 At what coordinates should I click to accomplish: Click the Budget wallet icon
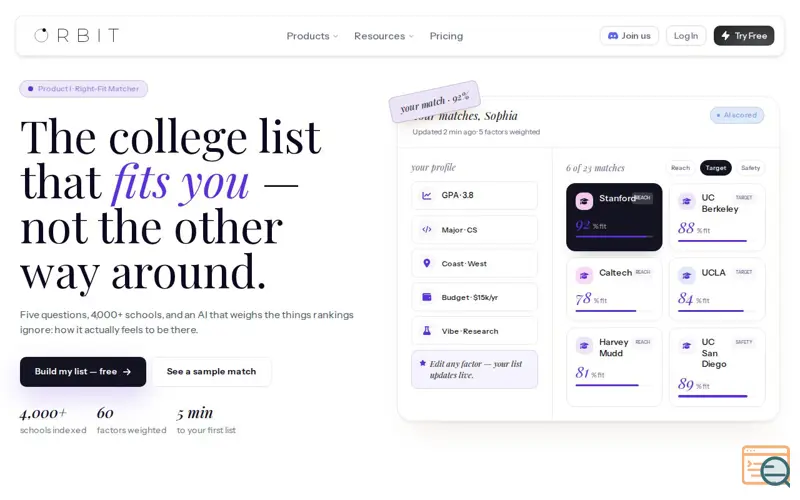(x=427, y=297)
